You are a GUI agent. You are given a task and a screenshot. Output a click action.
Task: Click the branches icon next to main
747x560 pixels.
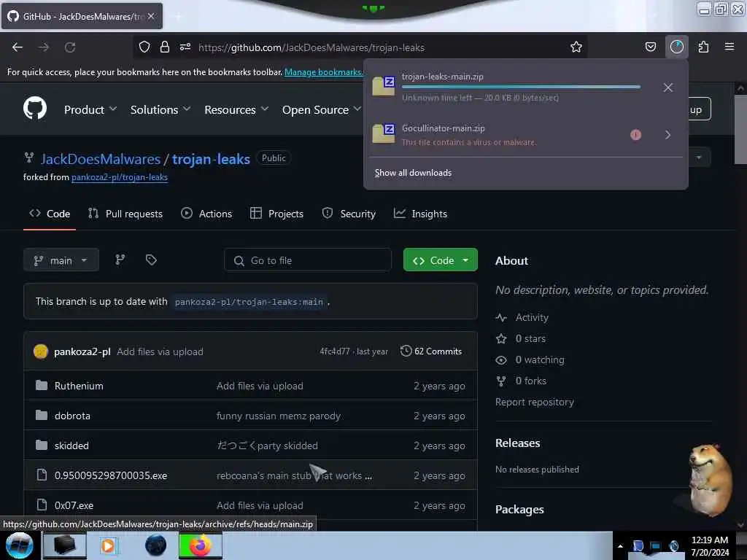point(120,260)
